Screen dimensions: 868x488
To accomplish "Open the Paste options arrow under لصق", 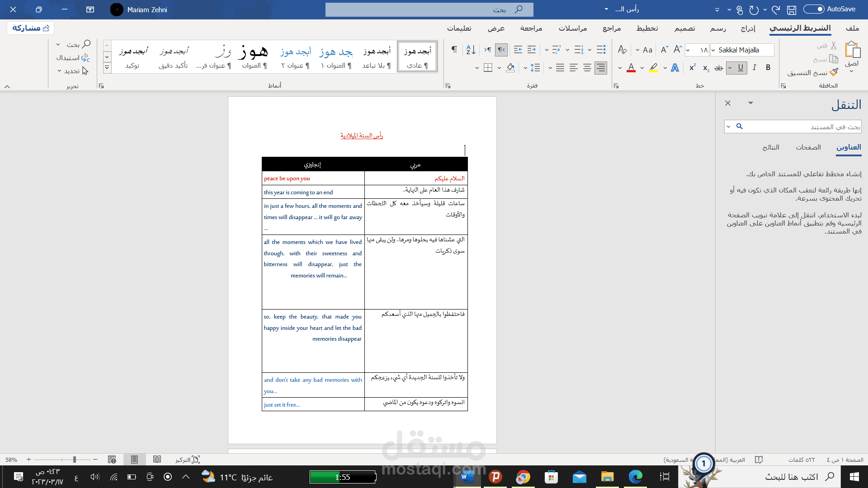I will point(852,71).
